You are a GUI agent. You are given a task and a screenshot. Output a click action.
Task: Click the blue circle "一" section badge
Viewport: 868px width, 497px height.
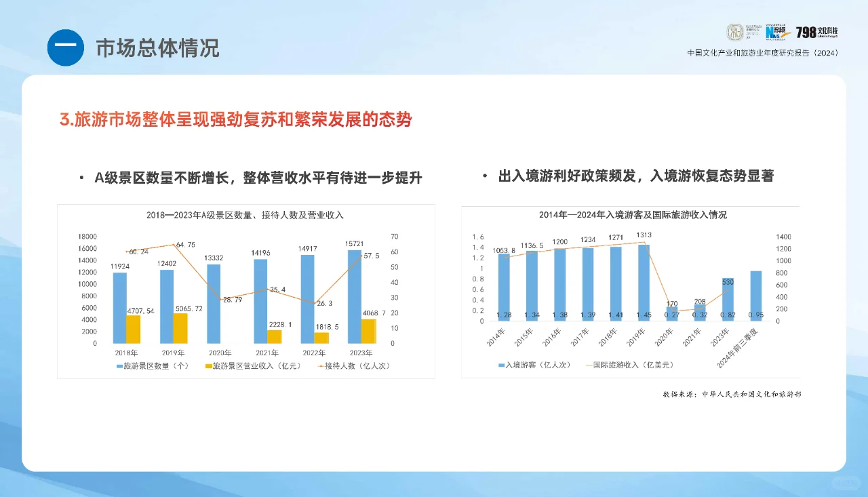tap(65, 47)
